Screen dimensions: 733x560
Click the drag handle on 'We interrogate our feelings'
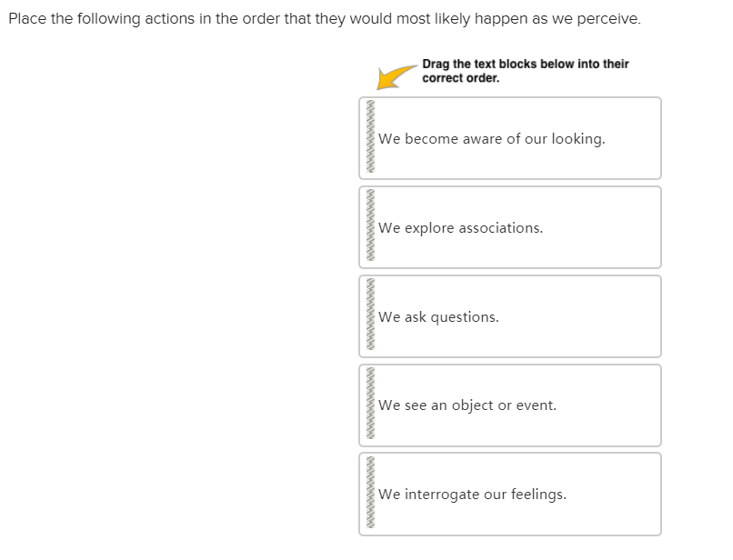(371, 494)
